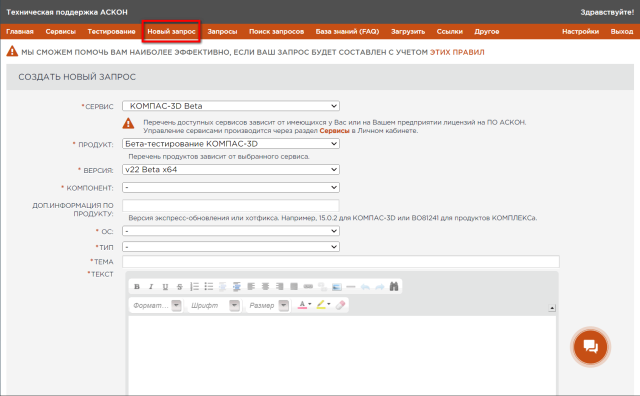The image size is (640, 396).
Task: Insert an image into the text
Action: pyautogui.click(x=337, y=287)
